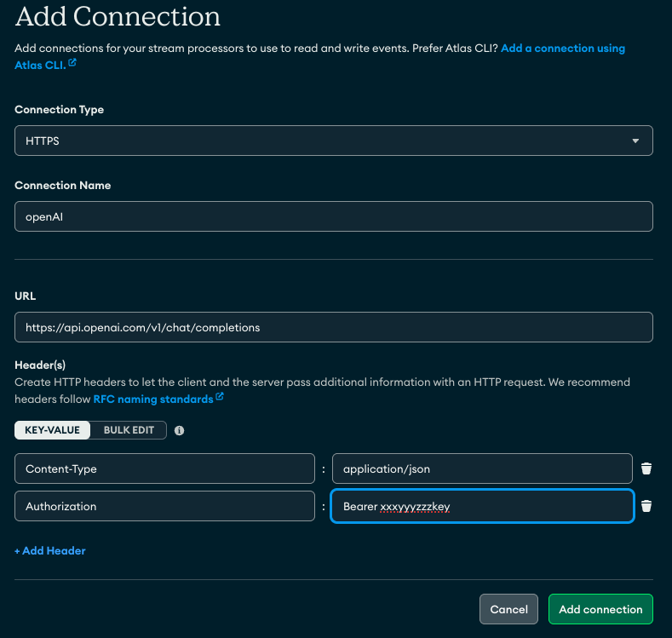This screenshot has height=638, width=672.
Task: Delete the Authorization header with trash icon
Action: click(646, 506)
